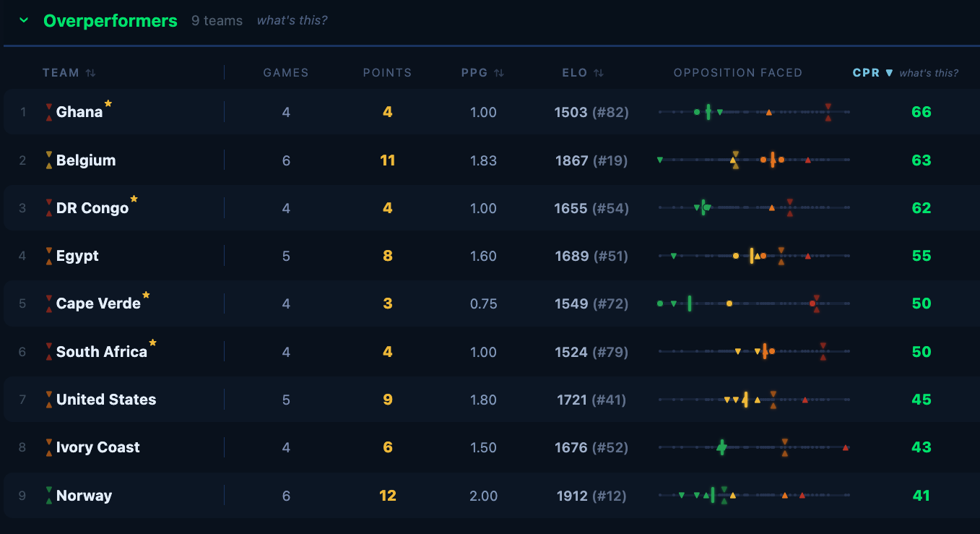Click the trend marker icon beside Norway
The width and height of the screenshot is (980, 534).
[49, 496]
